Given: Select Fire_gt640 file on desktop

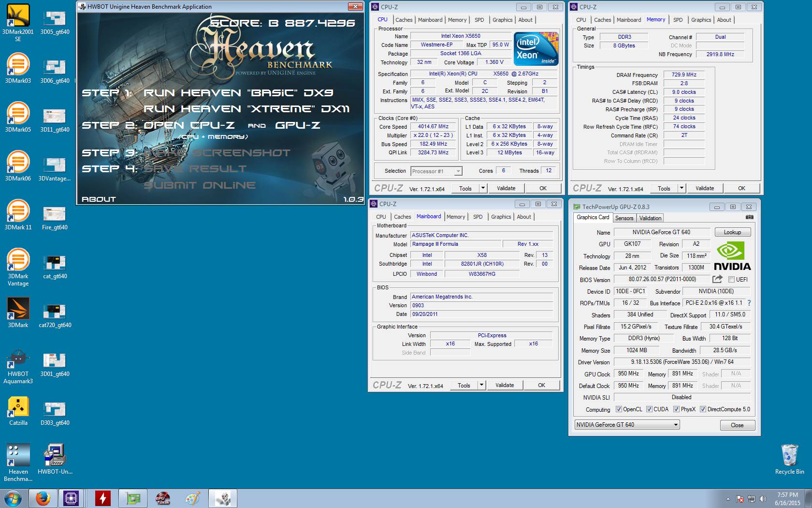Looking at the screenshot, I should coord(55,217).
